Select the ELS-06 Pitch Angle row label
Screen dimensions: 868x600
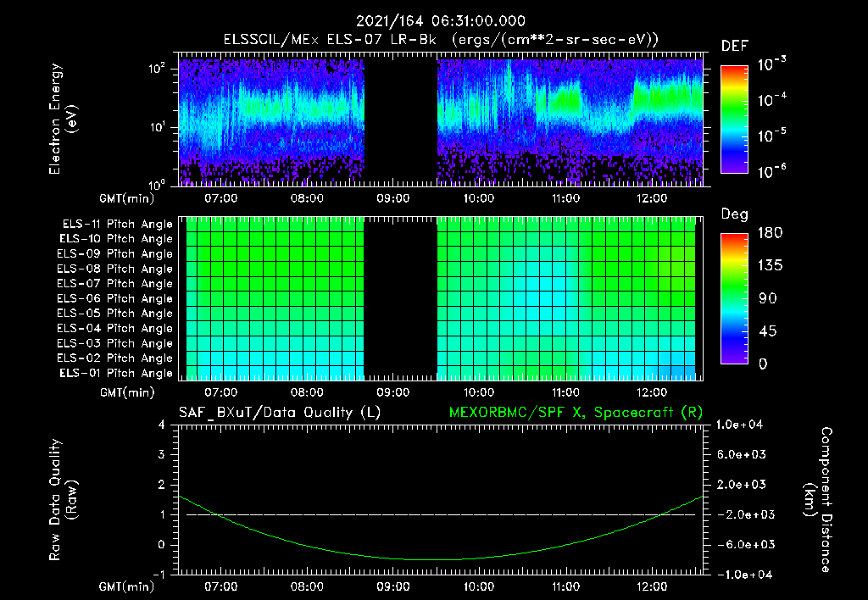[115, 298]
